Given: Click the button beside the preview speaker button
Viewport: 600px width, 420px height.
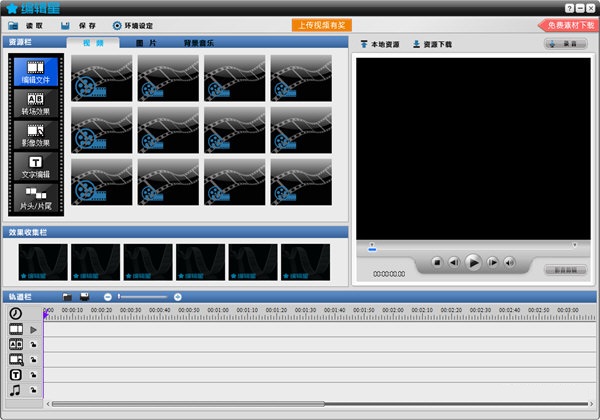Looking at the screenshot, I should pos(565,270).
